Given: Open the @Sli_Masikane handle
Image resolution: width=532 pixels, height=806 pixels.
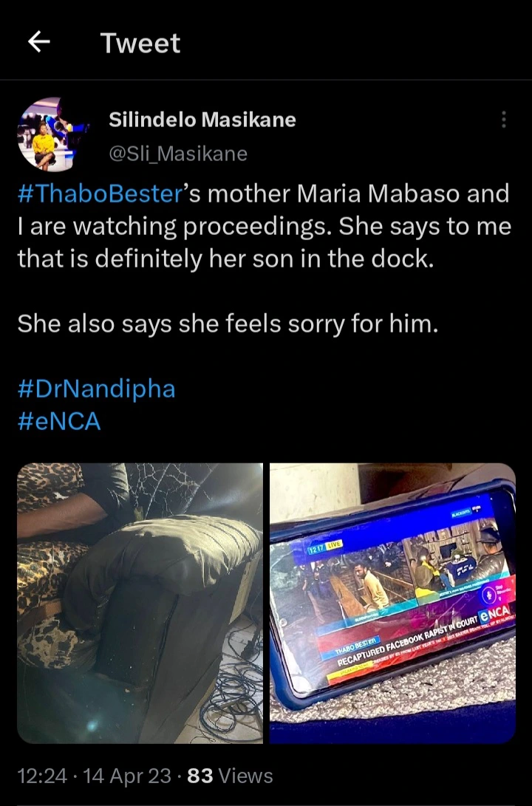Looking at the screenshot, I should pos(178,154).
